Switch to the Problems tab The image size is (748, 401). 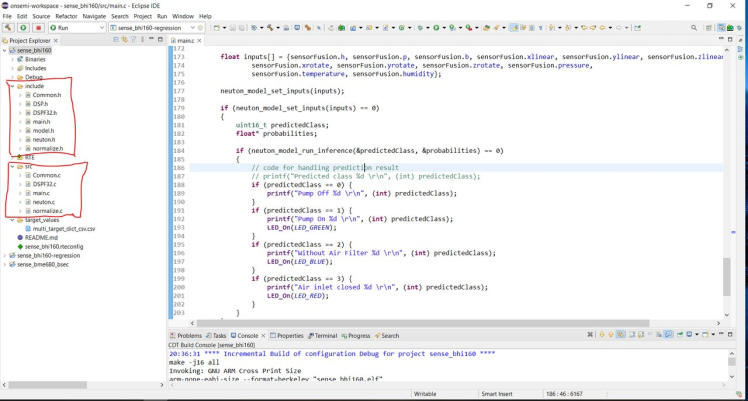click(189, 336)
